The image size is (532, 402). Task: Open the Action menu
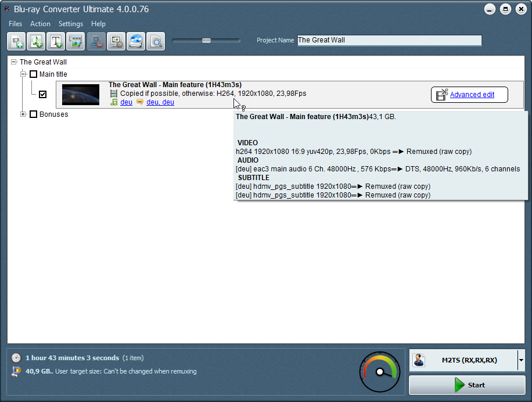[41, 24]
